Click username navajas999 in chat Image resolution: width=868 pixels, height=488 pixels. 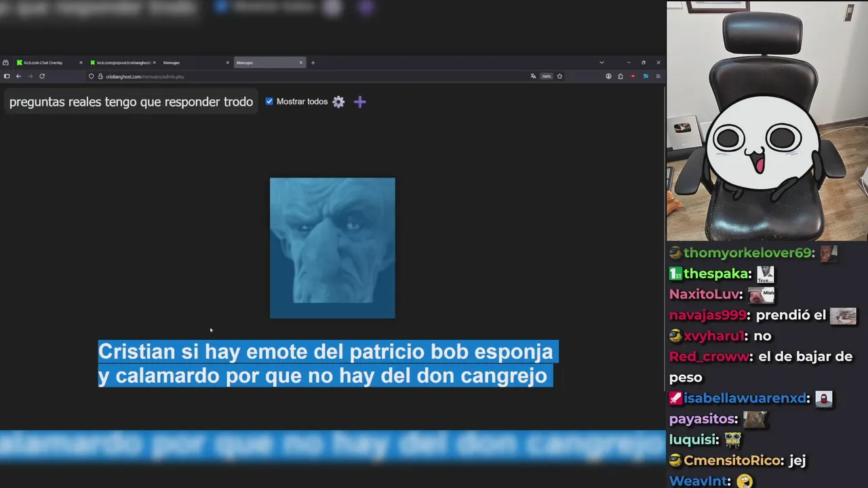coord(709,315)
